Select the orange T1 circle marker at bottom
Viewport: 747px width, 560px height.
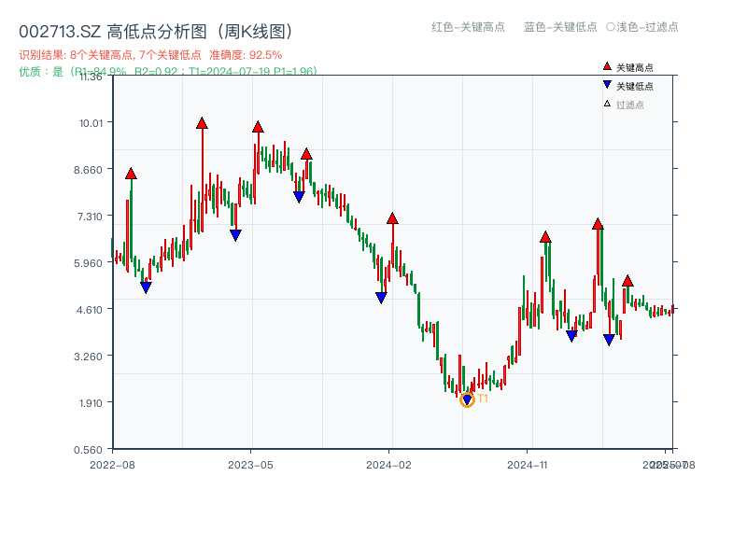tap(467, 399)
